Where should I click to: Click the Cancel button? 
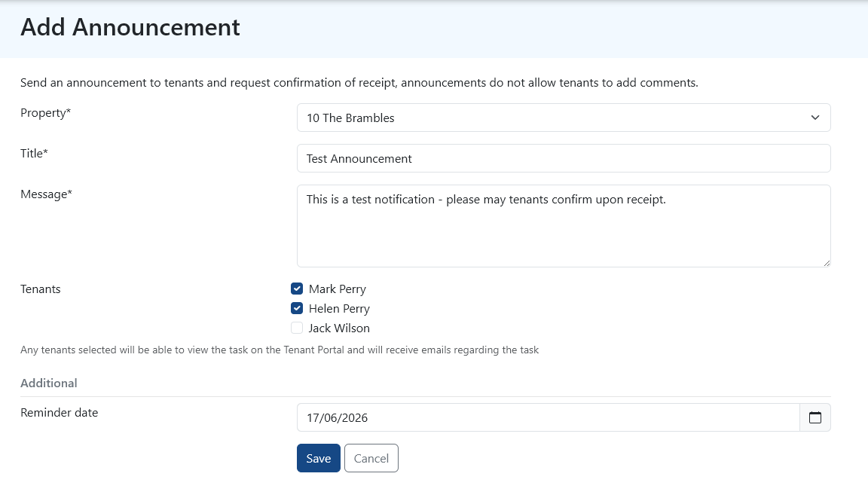click(371, 458)
